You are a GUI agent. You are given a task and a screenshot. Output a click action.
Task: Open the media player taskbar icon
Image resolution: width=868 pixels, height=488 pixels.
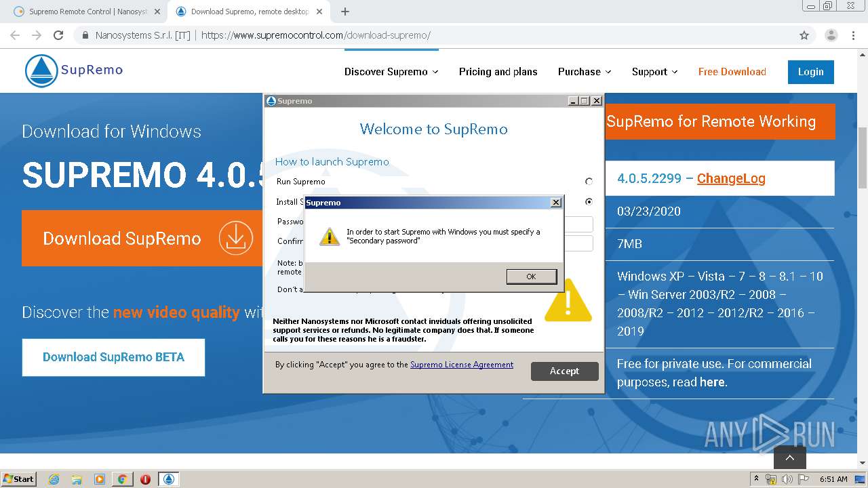coord(100,479)
